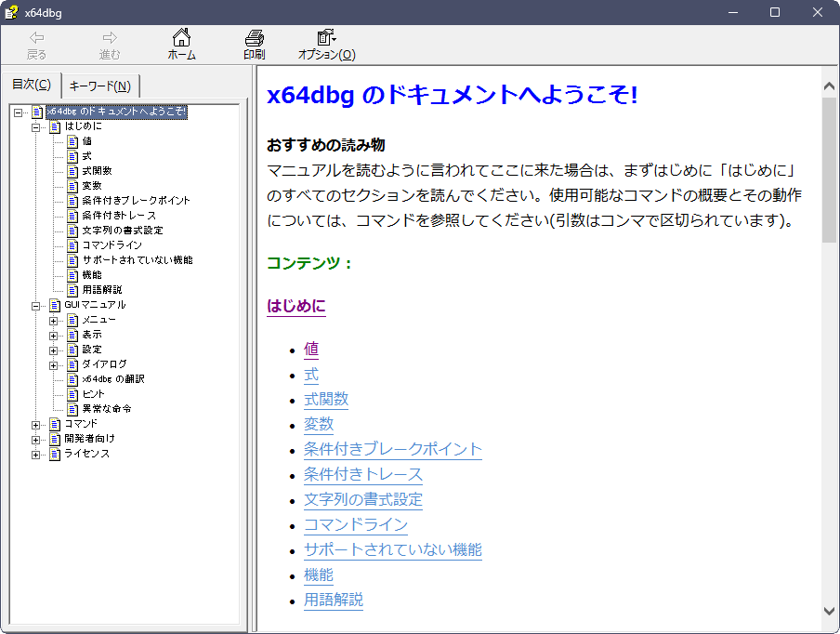Follow the 機能 hyperlink in content
The width and height of the screenshot is (840, 634).
click(319, 575)
